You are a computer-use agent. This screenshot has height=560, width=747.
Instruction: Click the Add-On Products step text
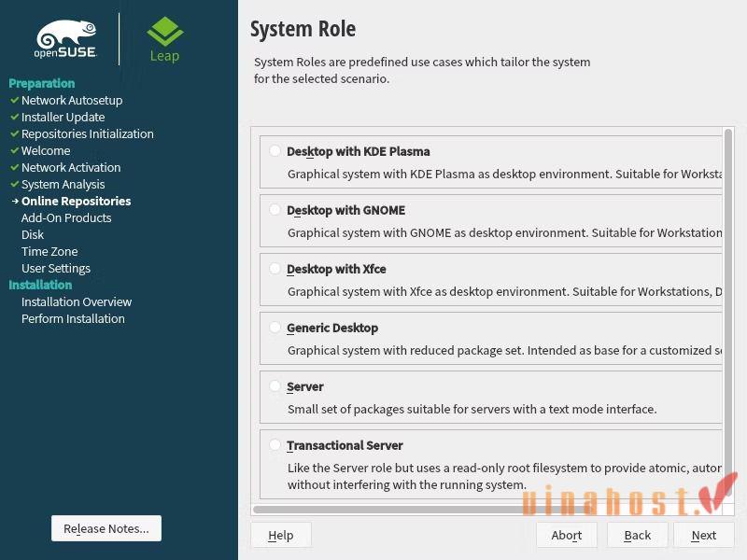(x=66, y=217)
